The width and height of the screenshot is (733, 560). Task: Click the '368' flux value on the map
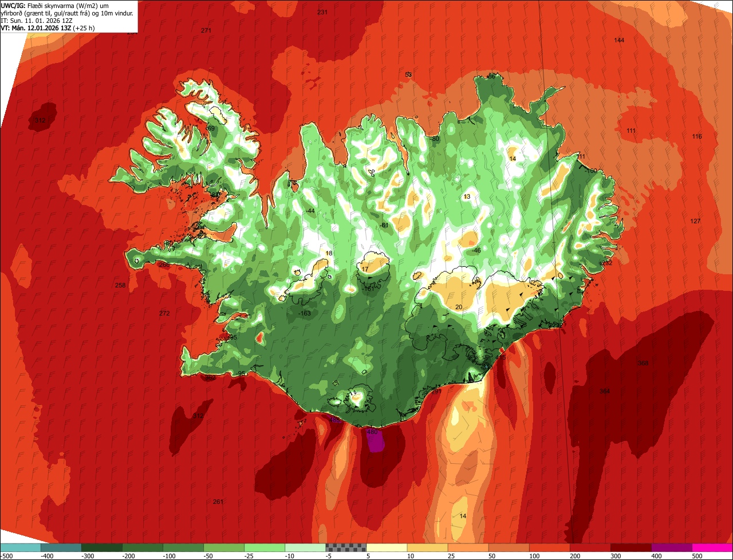coord(643,363)
